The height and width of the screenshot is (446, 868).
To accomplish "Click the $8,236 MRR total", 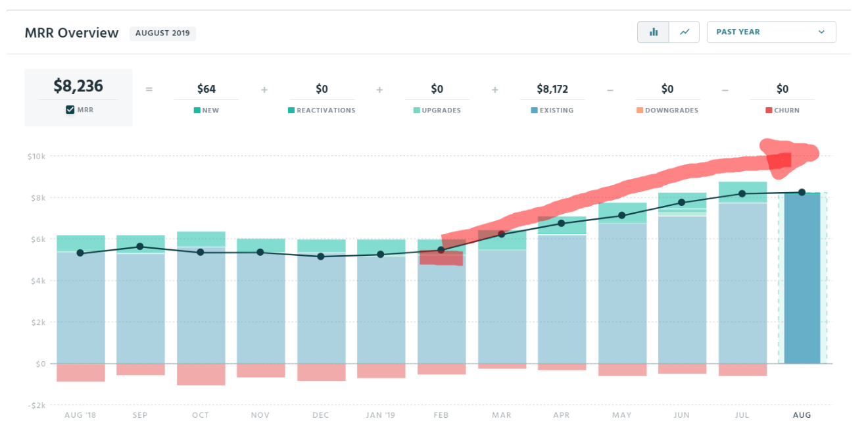I will 79,86.
